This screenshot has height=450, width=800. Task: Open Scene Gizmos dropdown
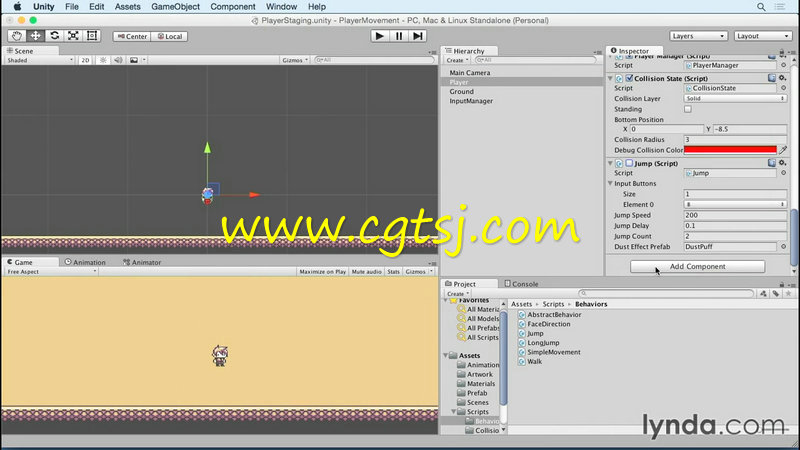coord(295,60)
